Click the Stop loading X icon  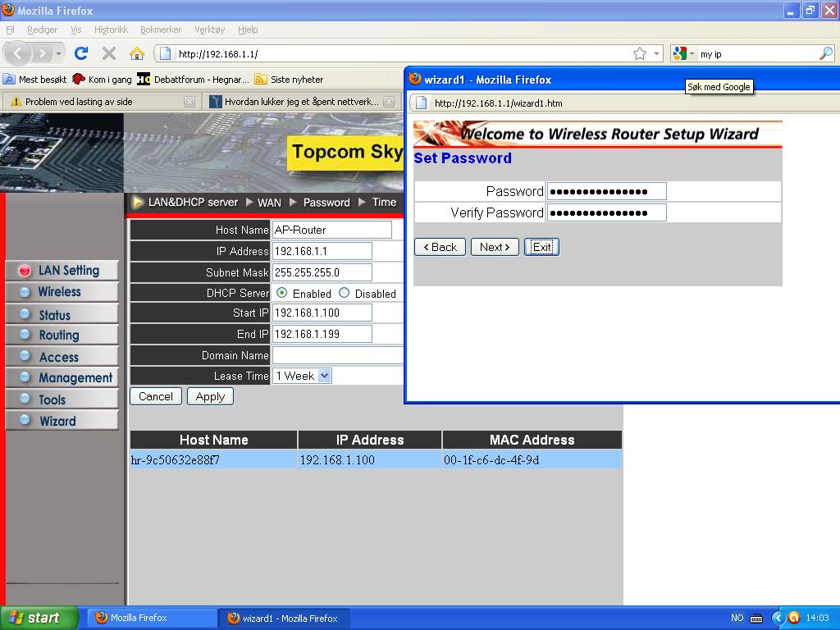coord(109,53)
